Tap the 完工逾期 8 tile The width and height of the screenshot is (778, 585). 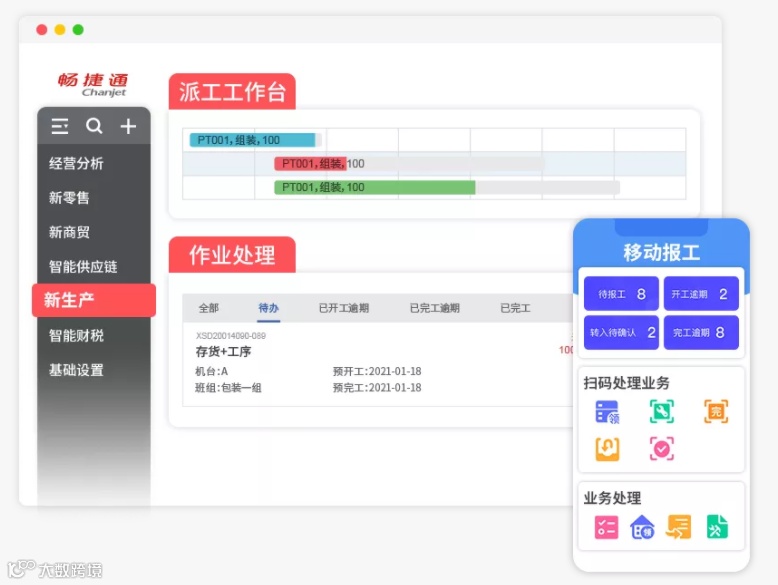coord(701,332)
